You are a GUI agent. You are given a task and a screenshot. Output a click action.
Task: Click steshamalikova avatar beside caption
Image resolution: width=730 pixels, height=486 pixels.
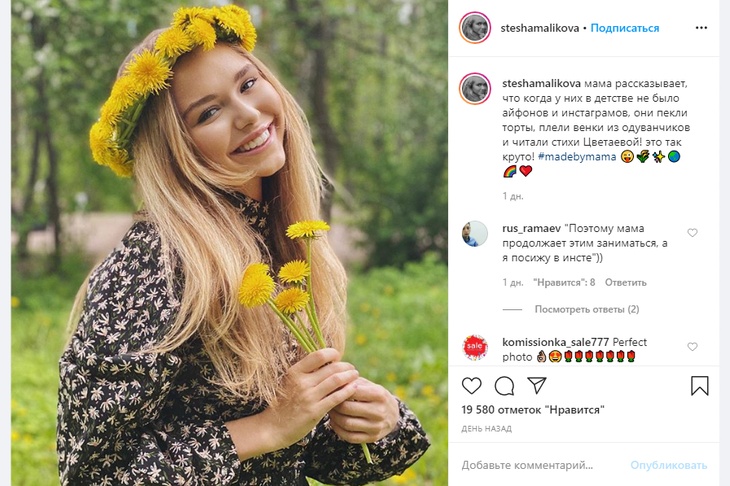474,88
